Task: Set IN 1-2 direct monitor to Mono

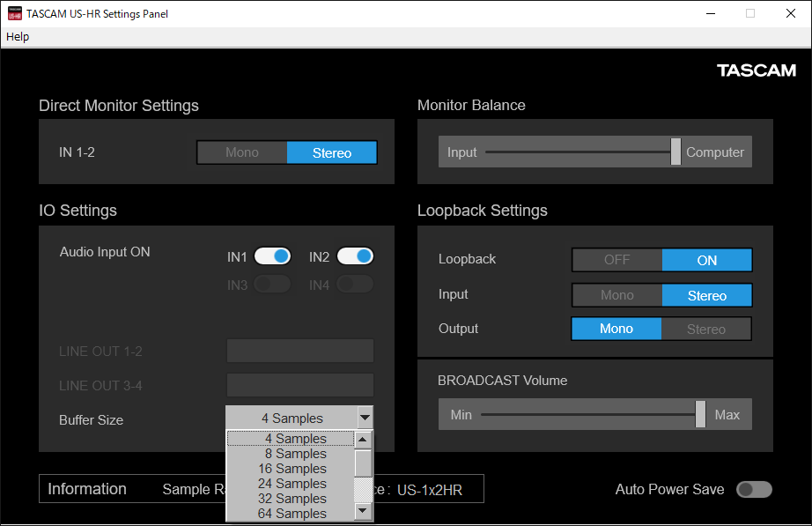Action: click(242, 152)
